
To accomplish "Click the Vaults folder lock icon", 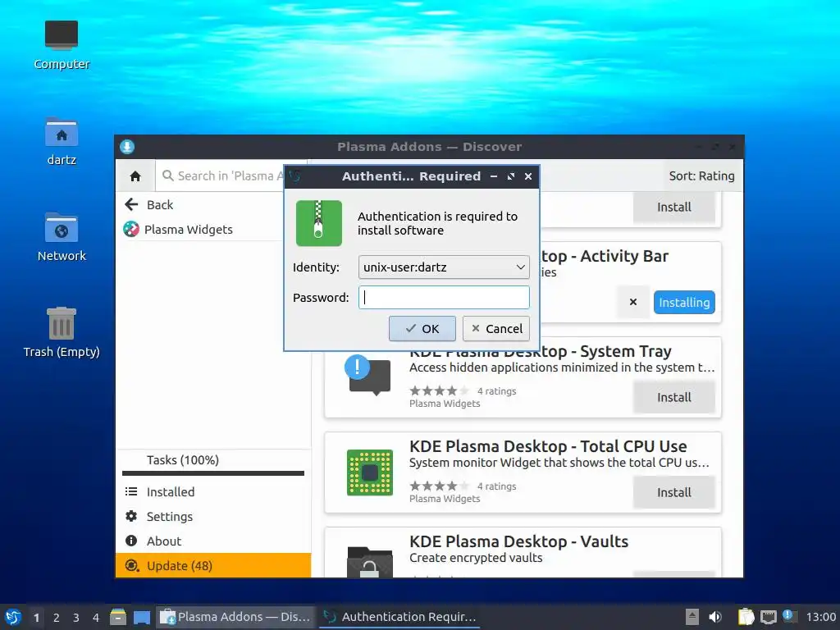I will pyautogui.click(x=370, y=561).
